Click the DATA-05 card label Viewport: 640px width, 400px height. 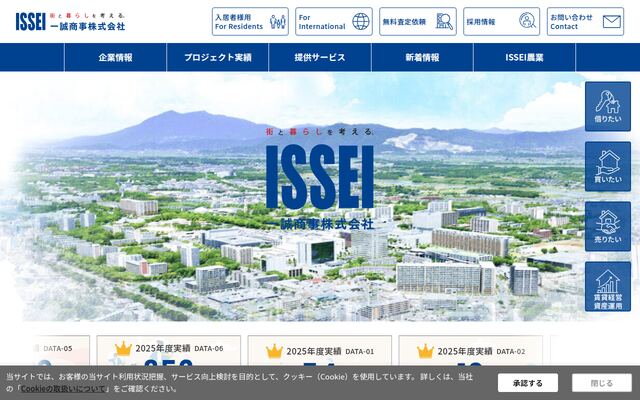coord(58,349)
